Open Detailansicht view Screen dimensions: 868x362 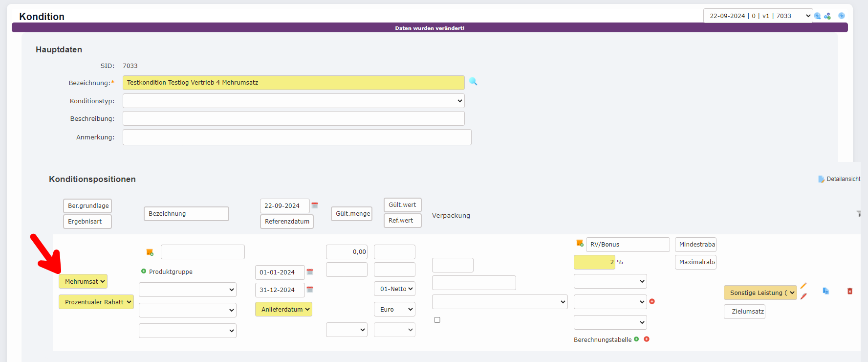pyautogui.click(x=839, y=179)
